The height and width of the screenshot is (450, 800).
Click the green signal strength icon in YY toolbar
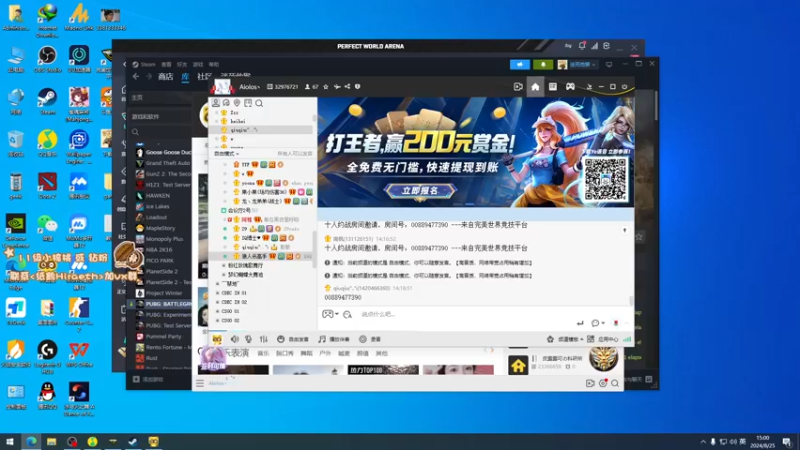(627, 339)
